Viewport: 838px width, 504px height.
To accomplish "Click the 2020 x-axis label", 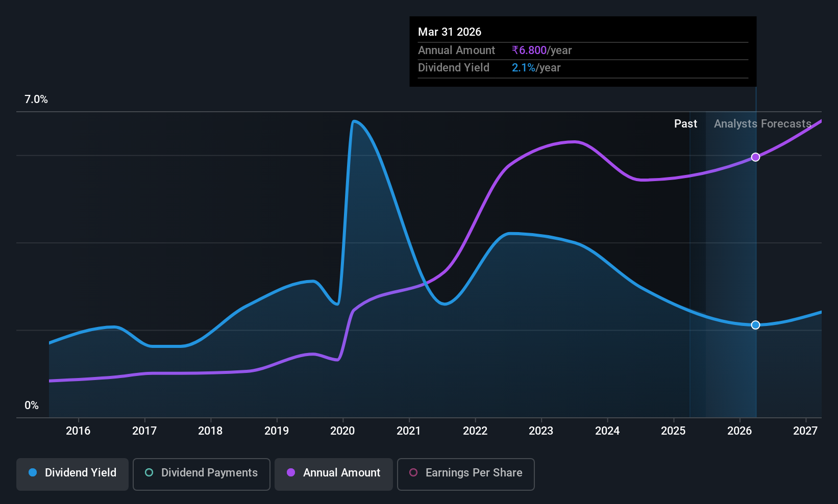I will click(x=342, y=431).
